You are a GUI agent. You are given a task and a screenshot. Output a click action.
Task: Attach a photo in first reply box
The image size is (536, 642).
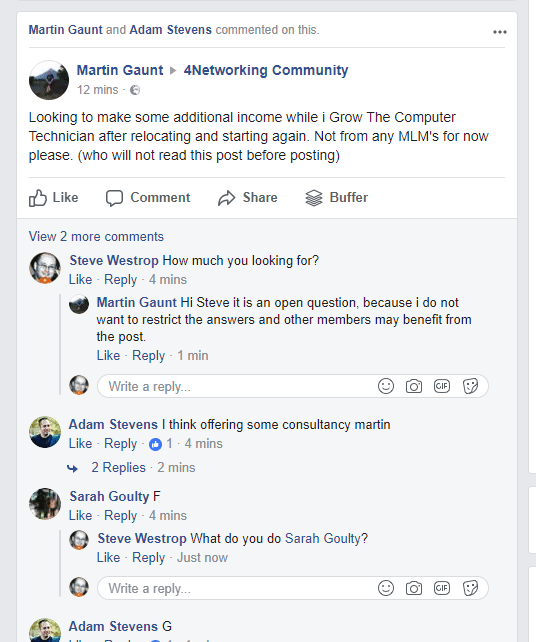point(414,386)
